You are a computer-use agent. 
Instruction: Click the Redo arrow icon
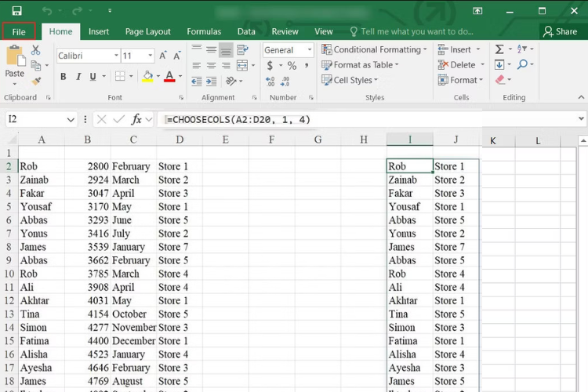tap(78, 10)
